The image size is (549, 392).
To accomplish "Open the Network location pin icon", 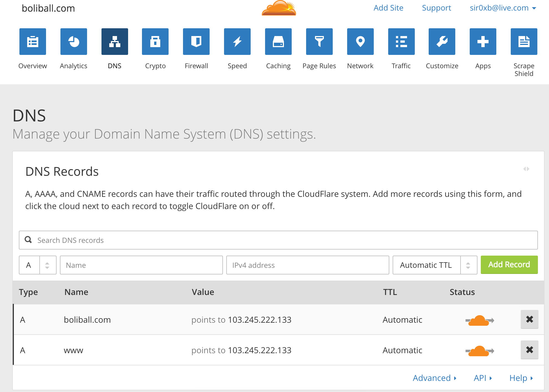I will [360, 42].
